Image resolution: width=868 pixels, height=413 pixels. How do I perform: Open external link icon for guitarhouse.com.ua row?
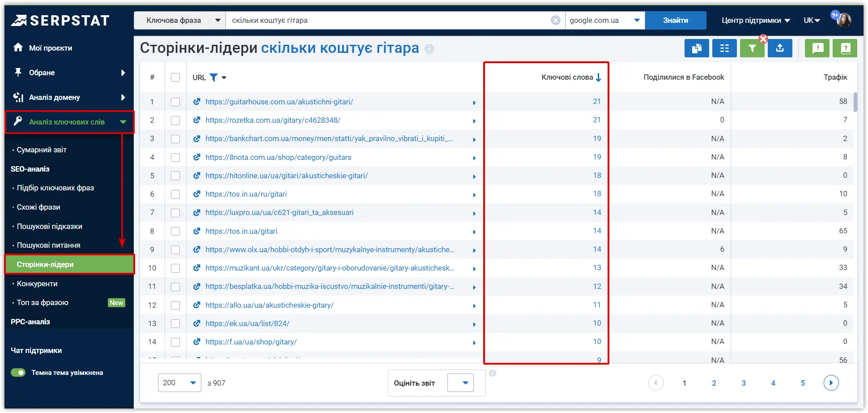coord(196,102)
